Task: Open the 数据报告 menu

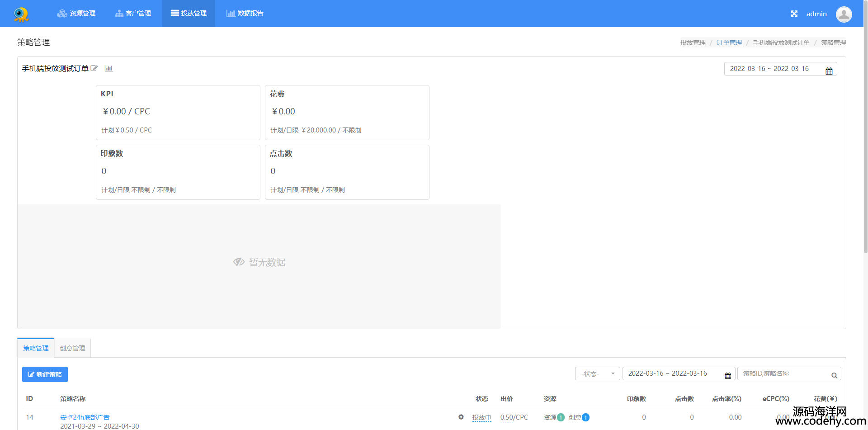Action: [245, 14]
